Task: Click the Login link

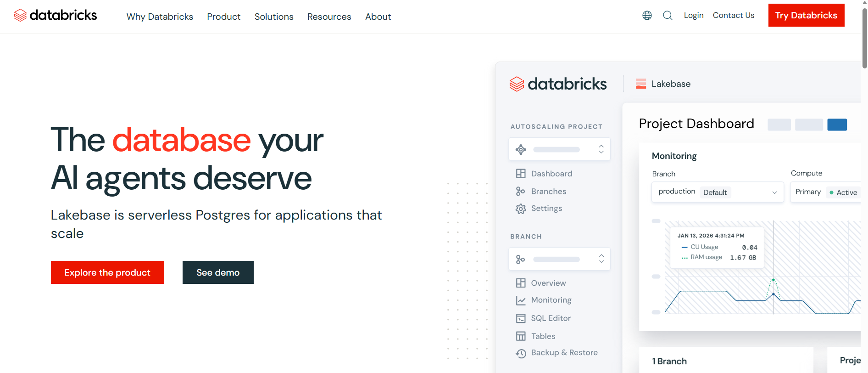Action: 694,15
